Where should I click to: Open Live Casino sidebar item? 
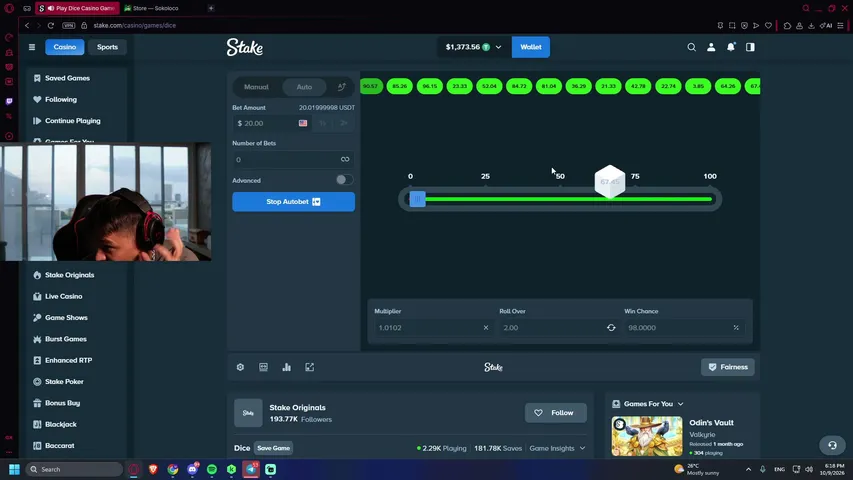coord(64,297)
